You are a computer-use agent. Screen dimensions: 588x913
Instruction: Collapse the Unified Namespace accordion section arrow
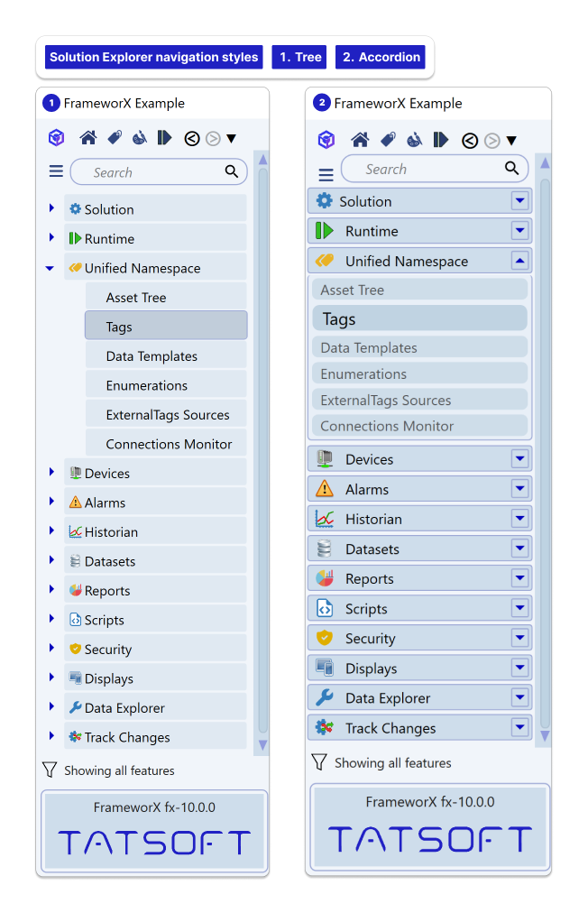tap(519, 261)
